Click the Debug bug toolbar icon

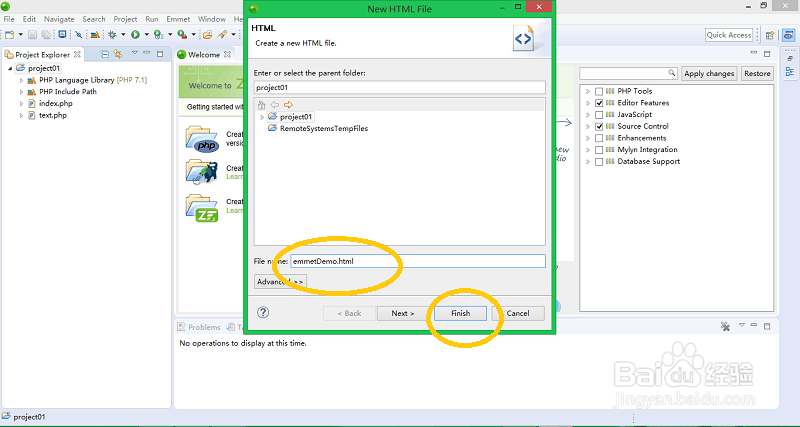(112, 35)
